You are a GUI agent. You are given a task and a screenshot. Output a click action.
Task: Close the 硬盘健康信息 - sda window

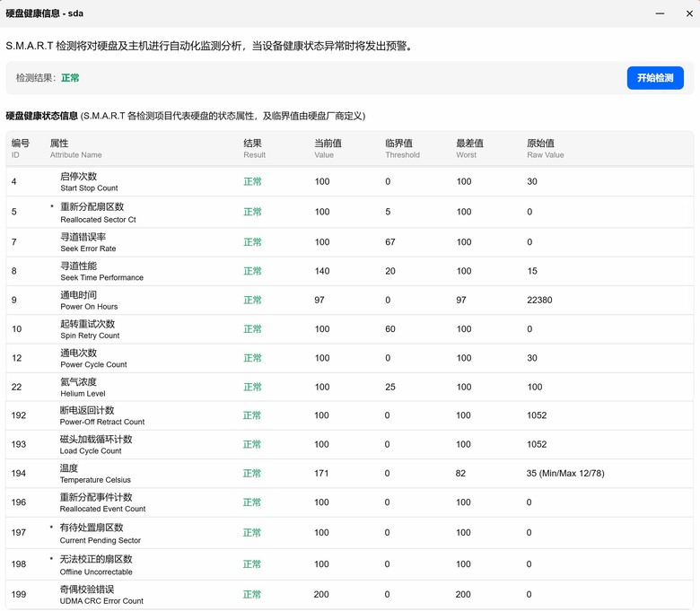coord(689,13)
